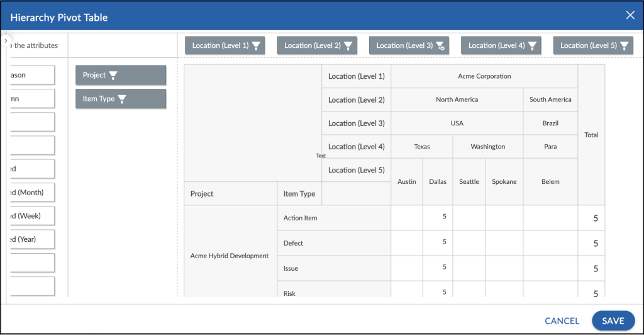Close the Hierarchy Pivot Table dialog
This screenshot has height=335, width=644.
click(x=630, y=15)
